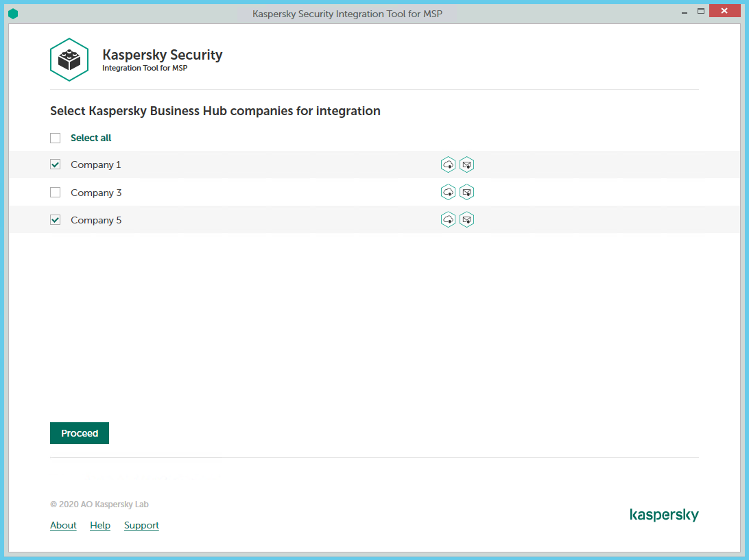Click the Company 3 row label
749x560 pixels.
(96, 193)
